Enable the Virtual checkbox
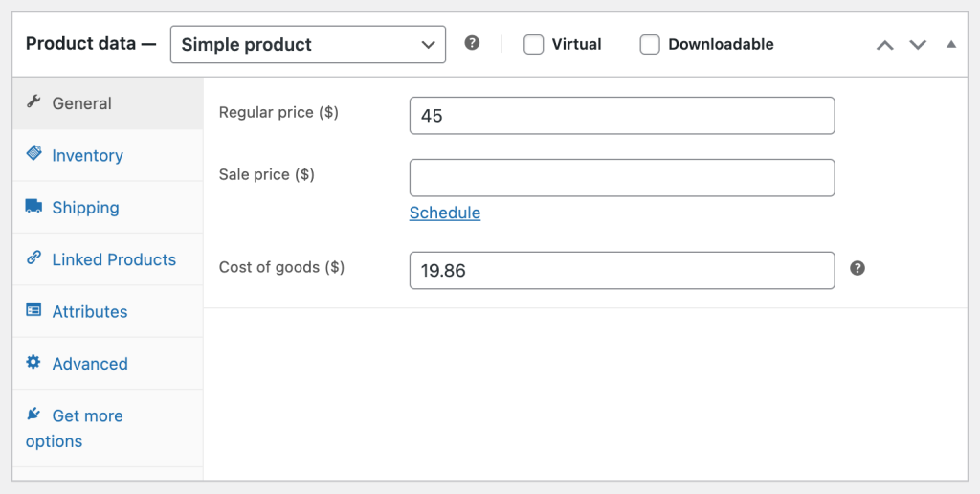The image size is (980, 494). point(534,44)
